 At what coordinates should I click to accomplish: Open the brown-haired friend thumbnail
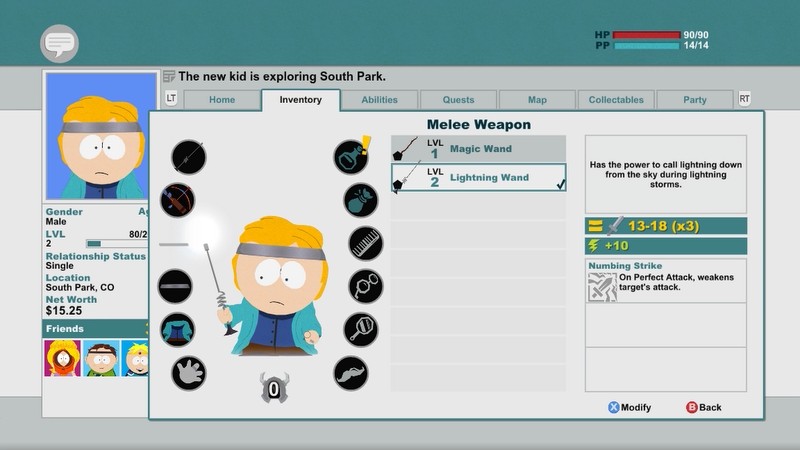(x=101, y=358)
